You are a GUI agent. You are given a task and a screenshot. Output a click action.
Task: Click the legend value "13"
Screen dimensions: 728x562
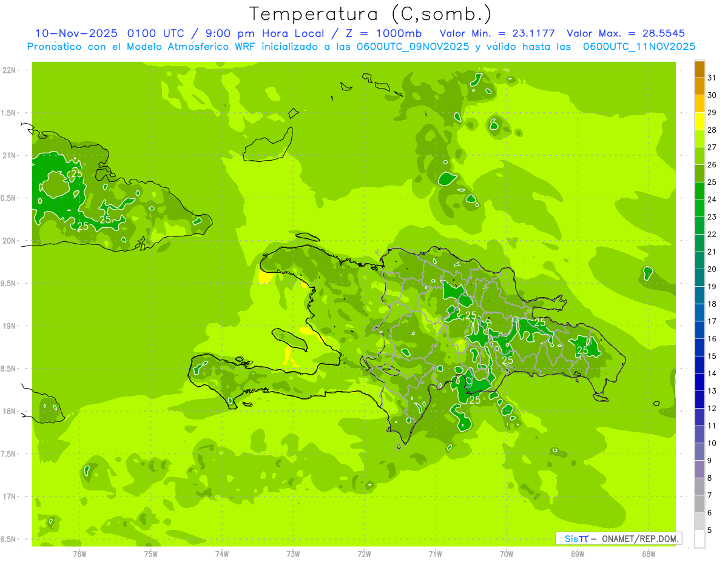(x=712, y=390)
